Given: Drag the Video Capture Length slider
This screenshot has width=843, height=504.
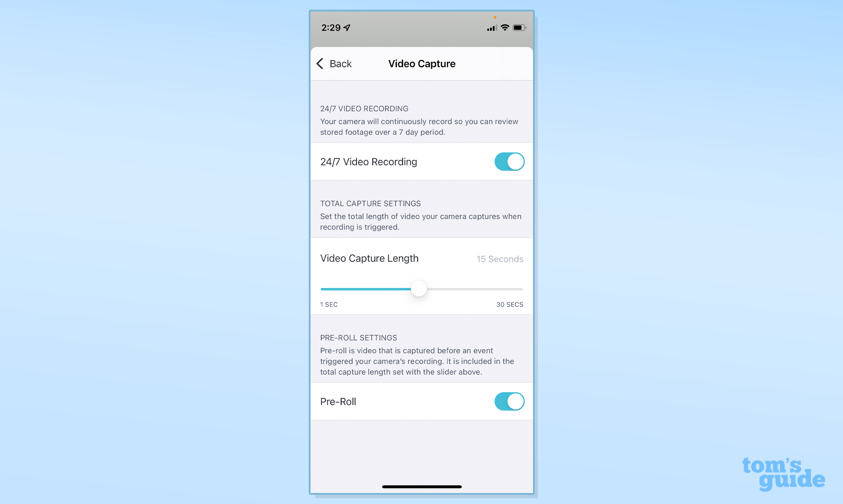Looking at the screenshot, I should click(420, 288).
